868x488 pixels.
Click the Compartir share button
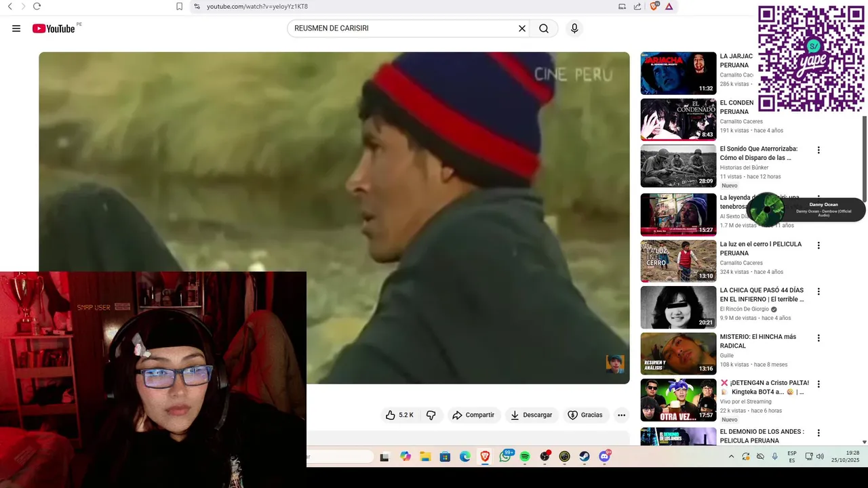(473, 415)
